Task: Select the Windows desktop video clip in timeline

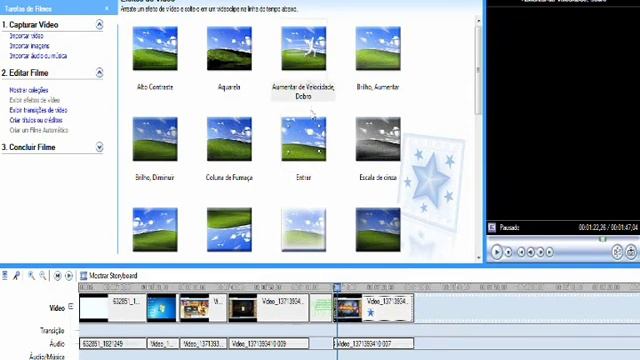Action: (162, 308)
